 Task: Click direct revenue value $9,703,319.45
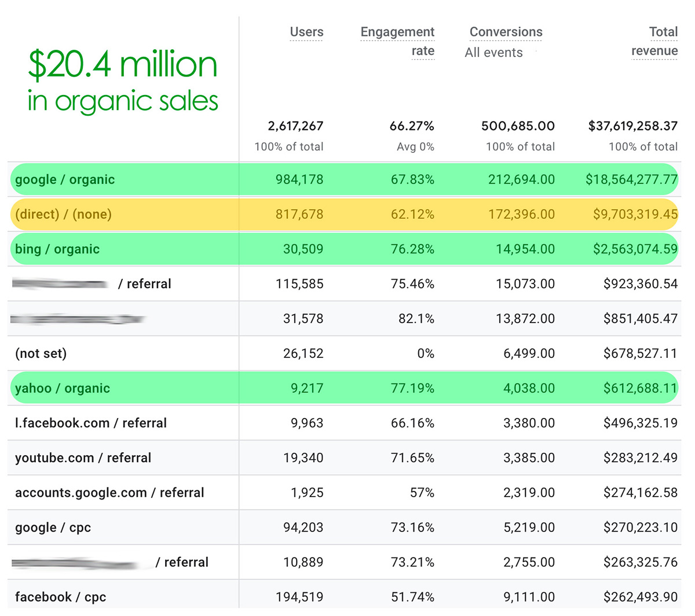(635, 214)
